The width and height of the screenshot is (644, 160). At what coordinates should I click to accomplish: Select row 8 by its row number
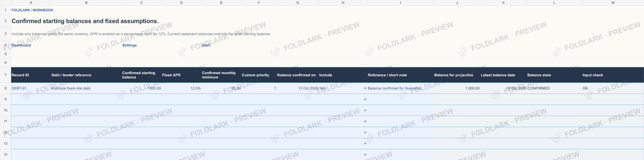6,88
